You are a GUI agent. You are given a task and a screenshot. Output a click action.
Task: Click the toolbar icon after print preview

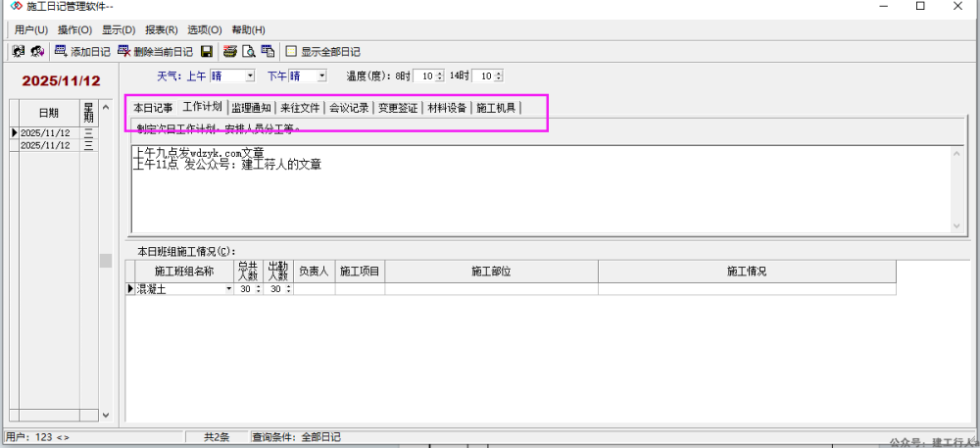pos(268,51)
